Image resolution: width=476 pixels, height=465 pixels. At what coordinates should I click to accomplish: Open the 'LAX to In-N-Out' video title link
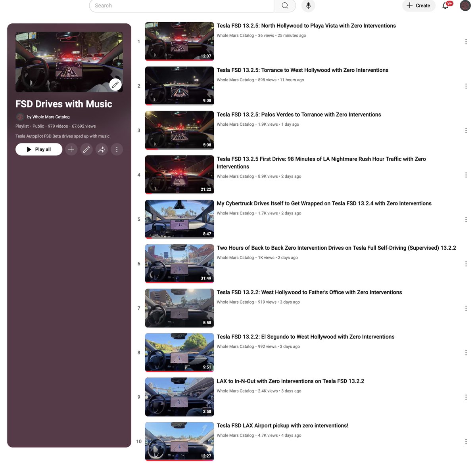coord(290,381)
